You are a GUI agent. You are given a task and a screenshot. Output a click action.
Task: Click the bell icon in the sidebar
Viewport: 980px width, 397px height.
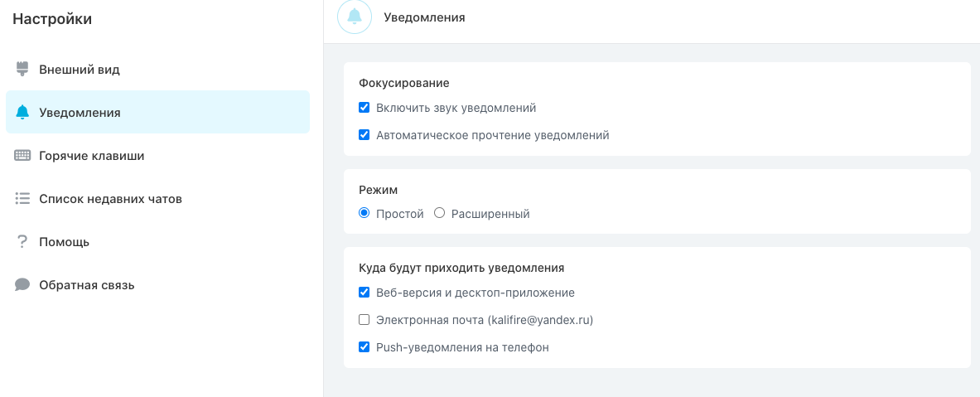pyautogui.click(x=22, y=112)
